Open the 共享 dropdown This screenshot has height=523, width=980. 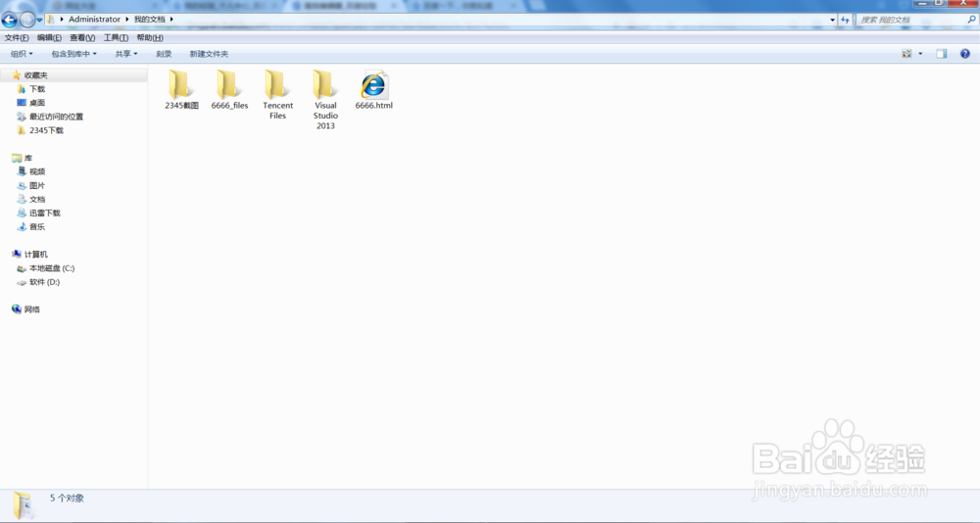point(126,54)
